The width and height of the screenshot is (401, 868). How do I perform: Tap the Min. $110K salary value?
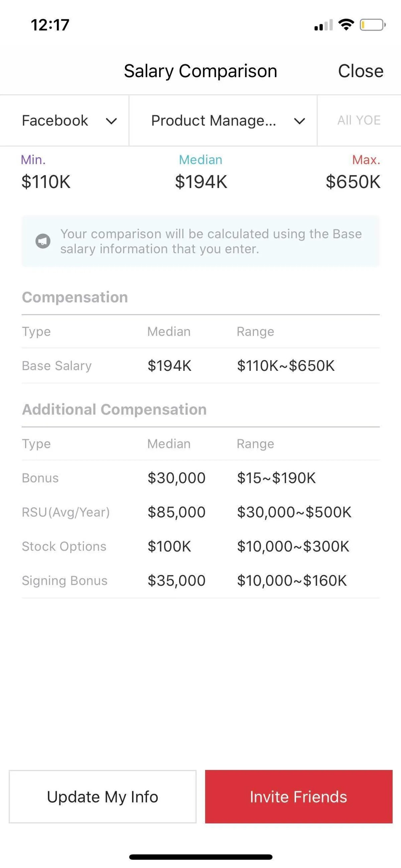point(46,182)
